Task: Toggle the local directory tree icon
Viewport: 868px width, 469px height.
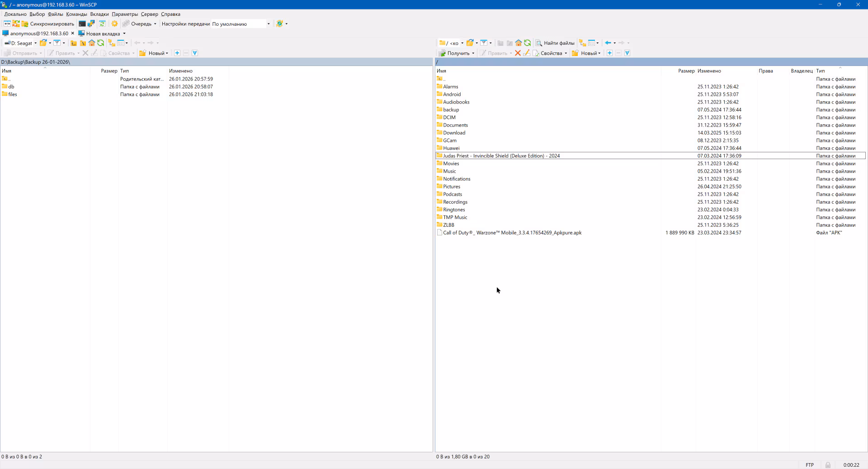Action: pyautogui.click(x=112, y=43)
